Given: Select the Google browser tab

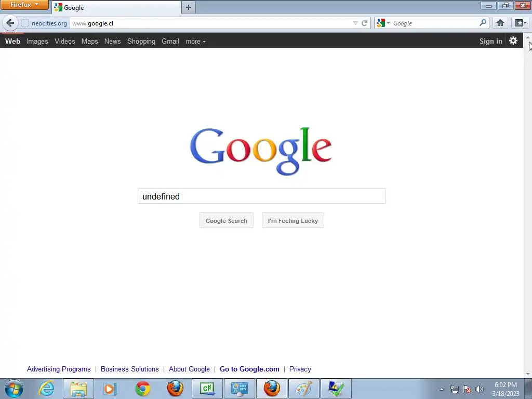Looking at the screenshot, I should point(116,7).
